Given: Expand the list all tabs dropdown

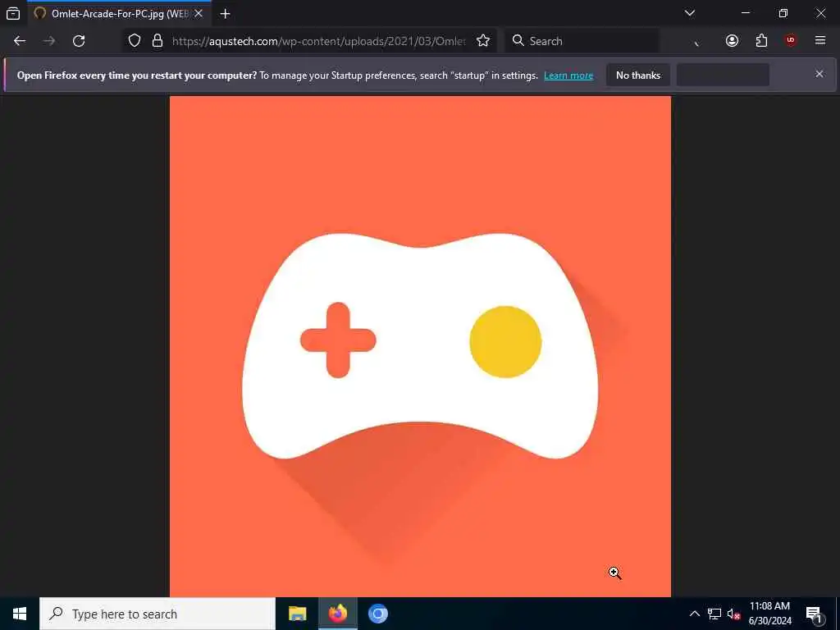Looking at the screenshot, I should [x=690, y=13].
